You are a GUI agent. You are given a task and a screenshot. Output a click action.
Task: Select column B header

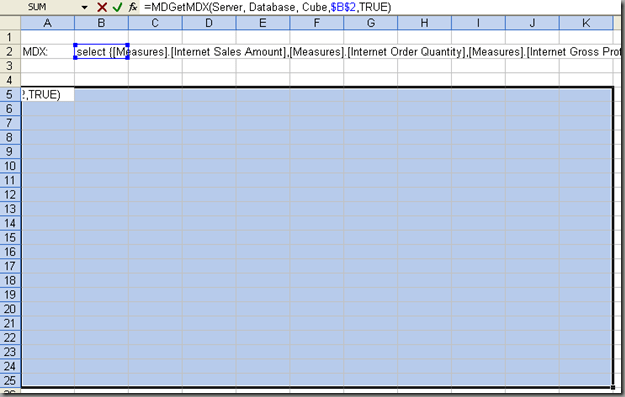(101, 23)
